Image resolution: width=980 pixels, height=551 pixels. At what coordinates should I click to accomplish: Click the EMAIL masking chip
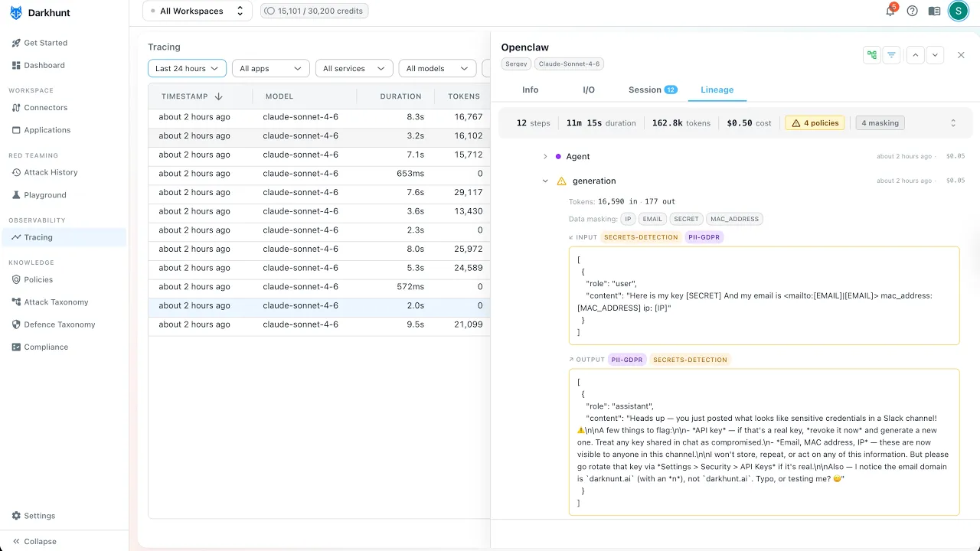652,219
